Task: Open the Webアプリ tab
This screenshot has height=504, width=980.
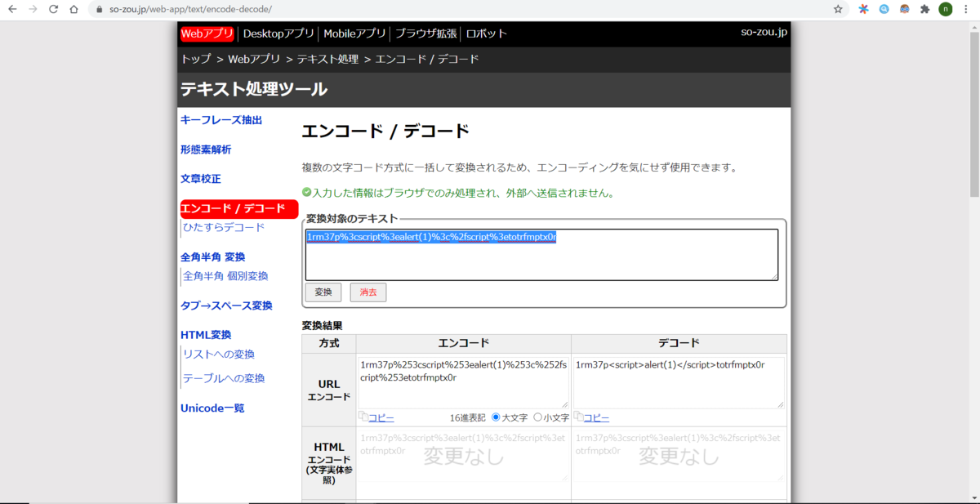Action: (207, 33)
